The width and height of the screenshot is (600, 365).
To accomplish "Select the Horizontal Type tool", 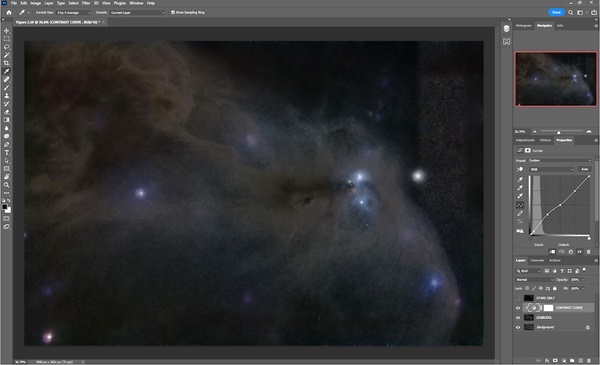I will [7, 153].
